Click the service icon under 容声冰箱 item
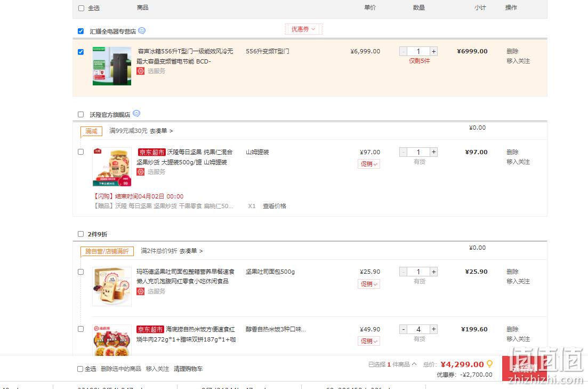The height and width of the screenshot is (389, 588). pyautogui.click(x=140, y=71)
